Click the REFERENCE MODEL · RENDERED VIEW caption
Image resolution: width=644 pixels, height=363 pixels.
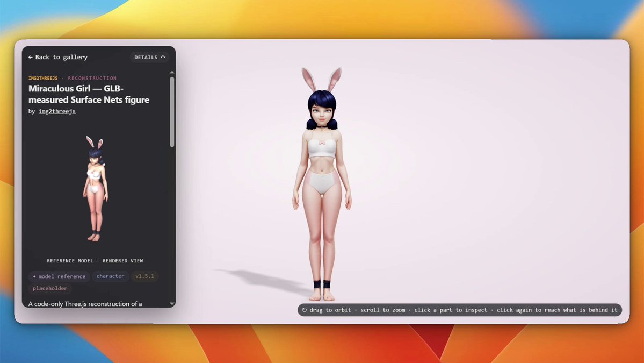click(x=95, y=261)
